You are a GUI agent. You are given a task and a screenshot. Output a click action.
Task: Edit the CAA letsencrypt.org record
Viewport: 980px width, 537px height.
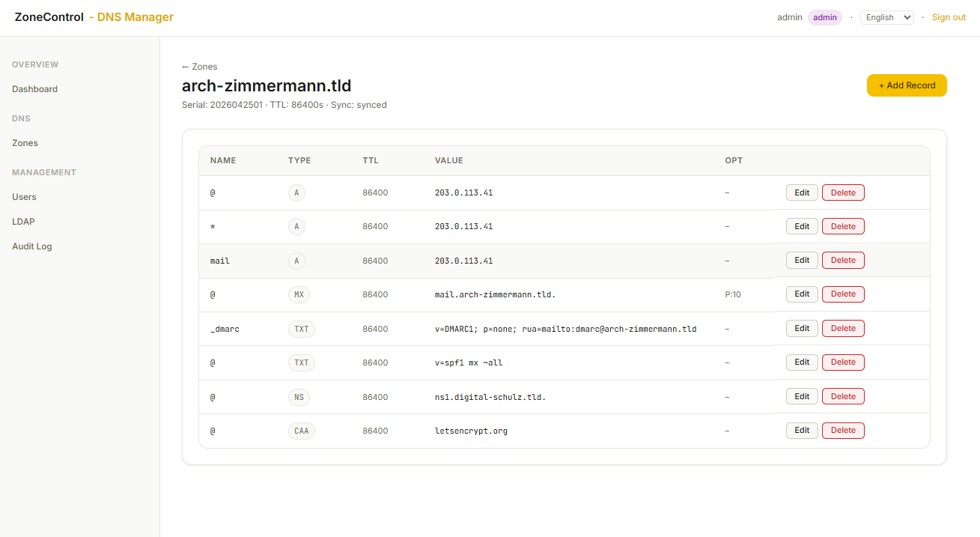pyautogui.click(x=802, y=431)
